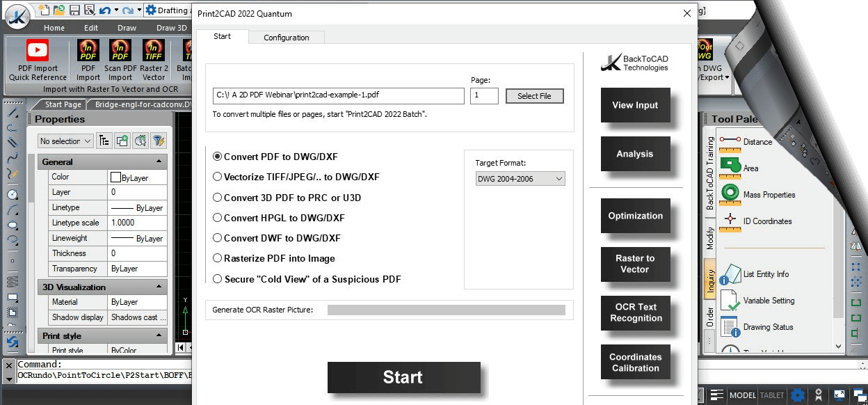Select the Ellipse tool in the draw toolbar
The height and width of the screenshot is (405, 868).
tap(12, 225)
